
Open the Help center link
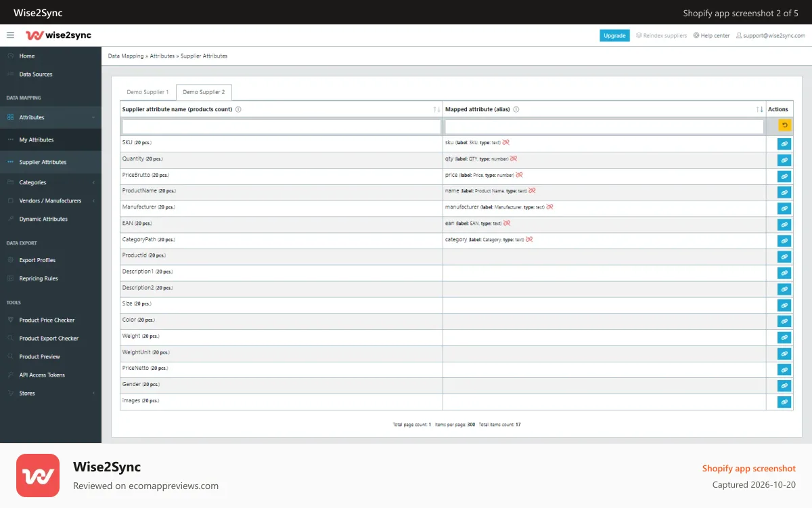pyautogui.click(x=711, y=36)
